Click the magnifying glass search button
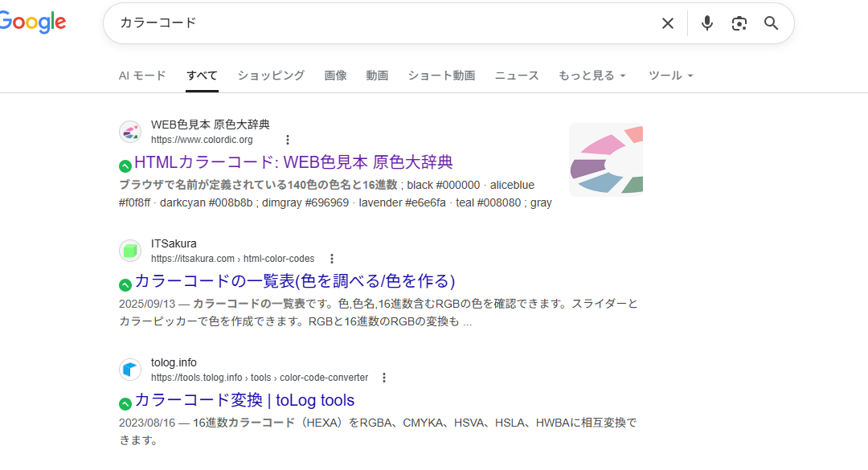 pos(771,23)
